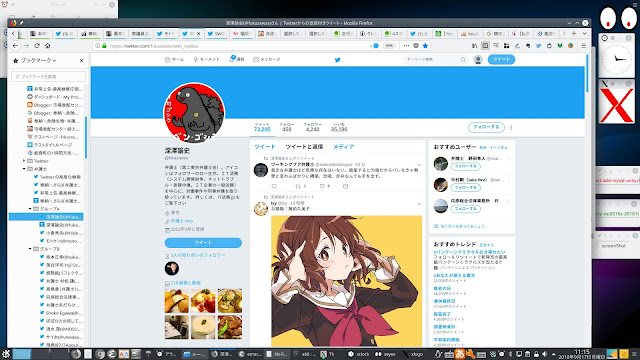Switch to the Twitter tab labeled (1)

point(419,34)
